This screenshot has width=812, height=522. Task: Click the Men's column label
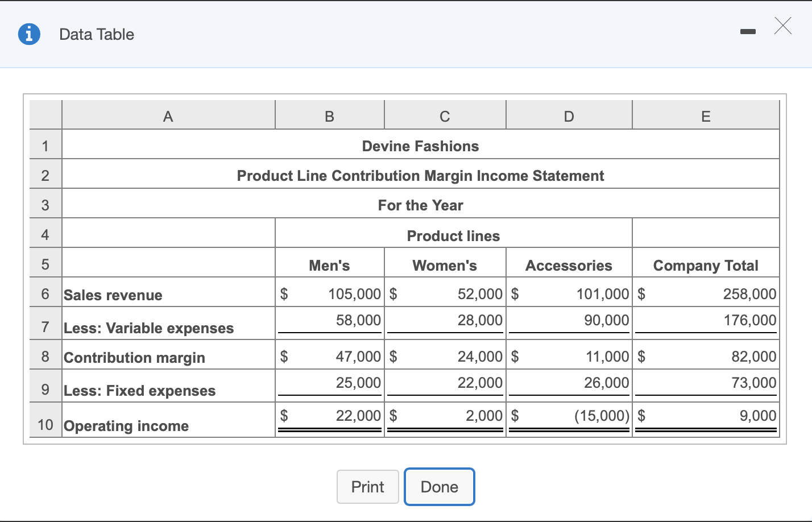(x=330, y=266)
